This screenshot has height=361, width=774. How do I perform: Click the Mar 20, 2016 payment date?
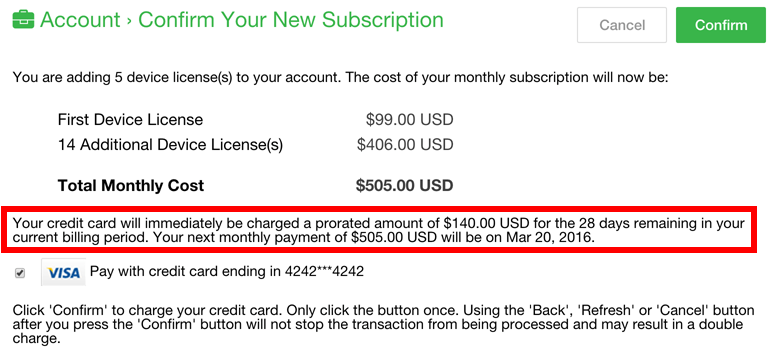point(550,237)
